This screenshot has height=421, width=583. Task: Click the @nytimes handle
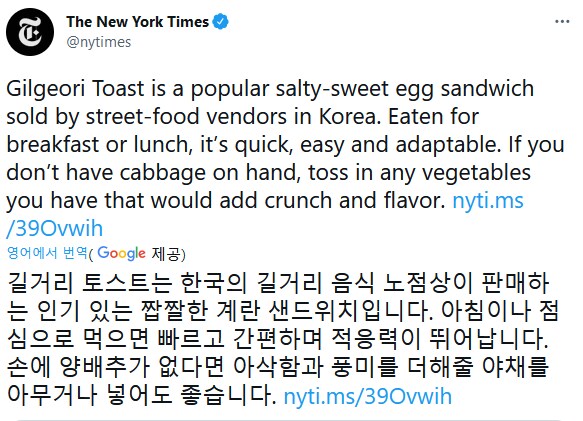coord(99,42)
